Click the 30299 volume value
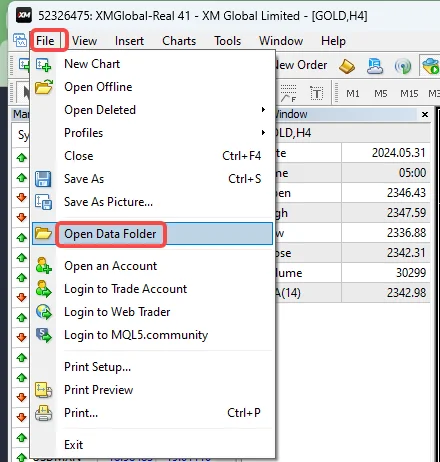The width and height of the screenshot is (440, 462). pyautogui.click(x=411, y=273)
